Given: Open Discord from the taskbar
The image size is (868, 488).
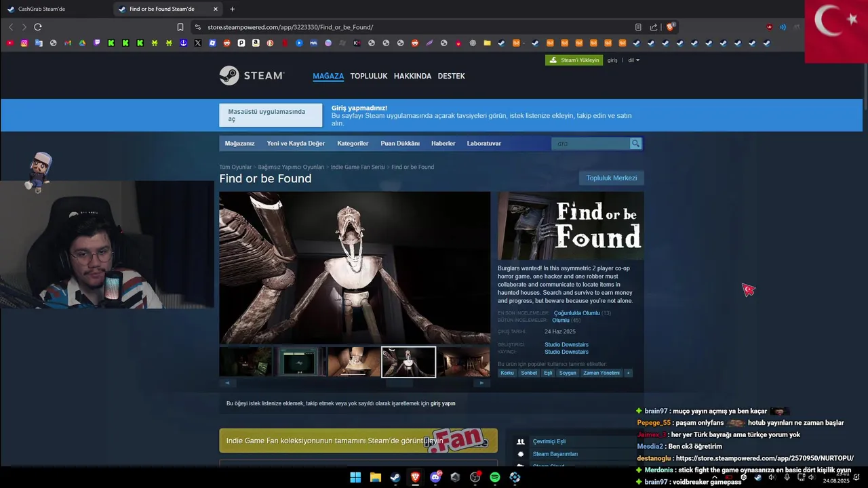Looking at the screenshot, I should [x=435, y=477].
